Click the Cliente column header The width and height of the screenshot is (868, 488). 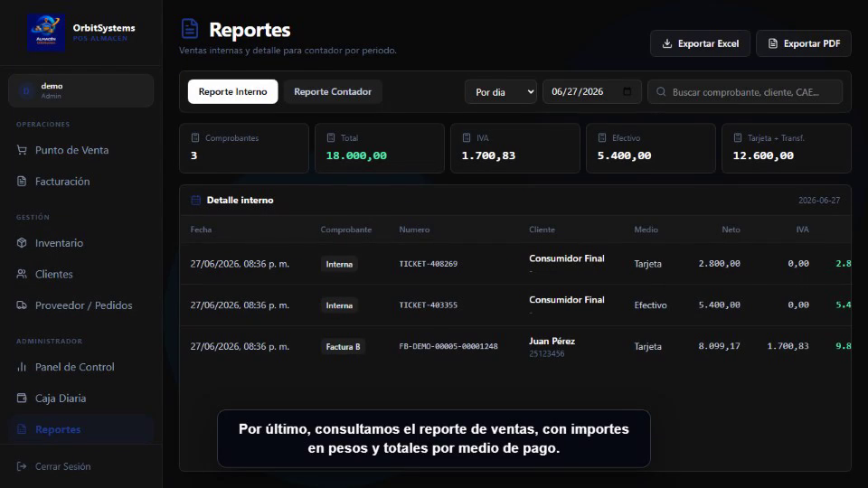pos(542,229)
